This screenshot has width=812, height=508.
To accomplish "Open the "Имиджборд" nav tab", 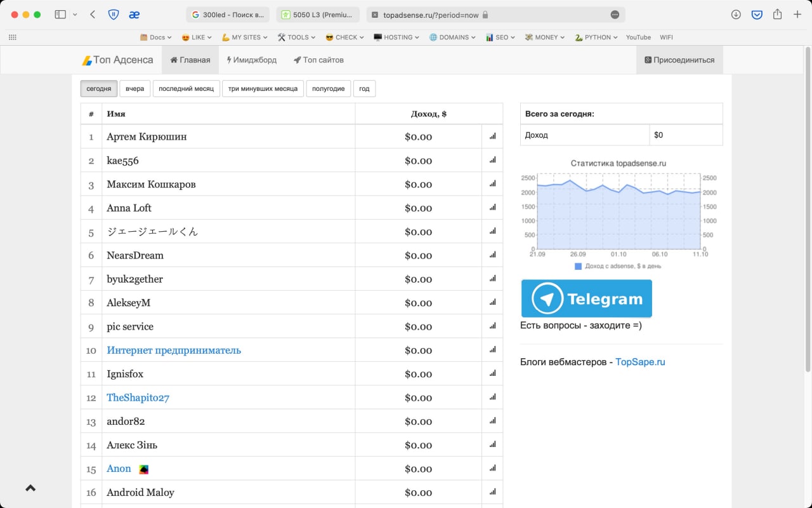I will 251,60.
